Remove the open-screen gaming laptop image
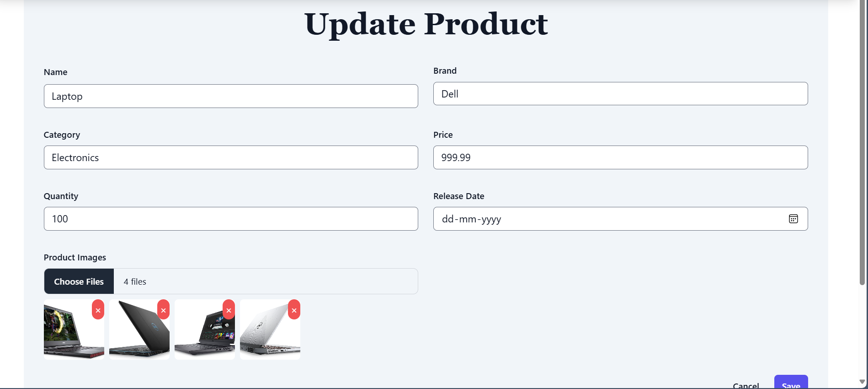 tap(229, 310)
